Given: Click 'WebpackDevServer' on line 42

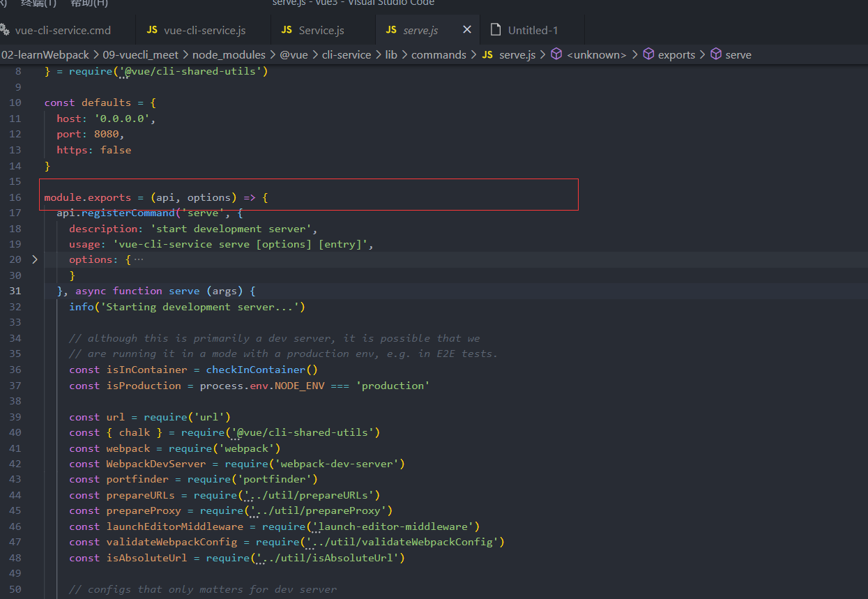Looking at the screenshot, I should point(156,464).
